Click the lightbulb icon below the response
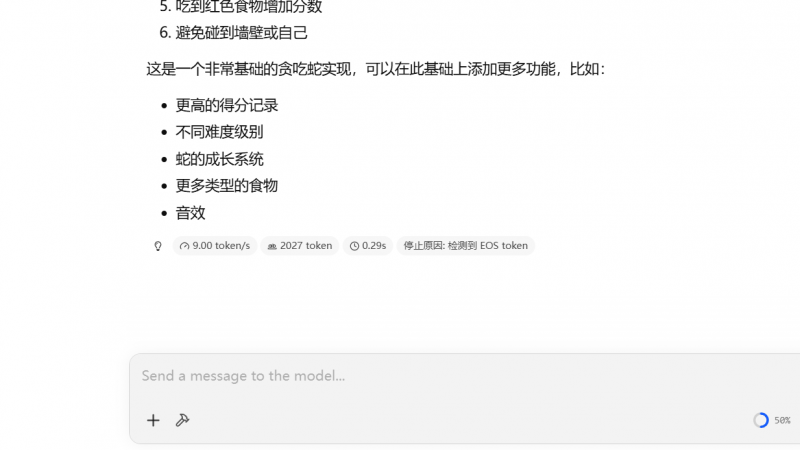The height and width of the screenshot is (450, 800). [158, 246]
